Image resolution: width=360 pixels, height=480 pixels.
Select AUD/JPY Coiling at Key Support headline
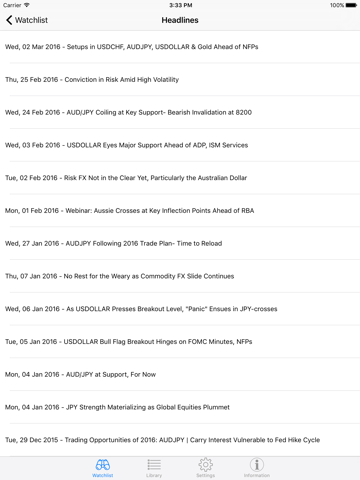pyautogui.click(x=180, y=112)
